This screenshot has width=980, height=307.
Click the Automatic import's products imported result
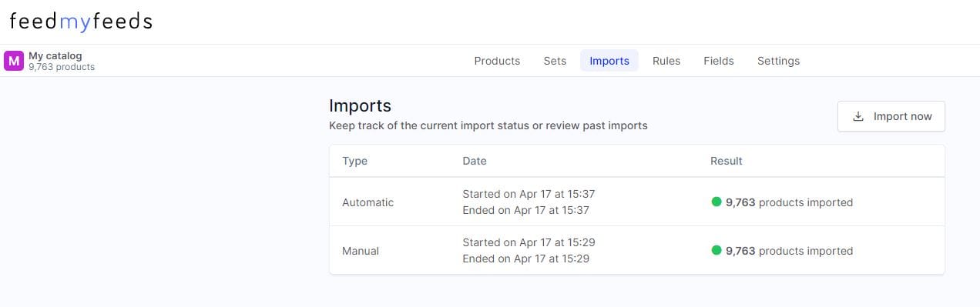(789, 202)
